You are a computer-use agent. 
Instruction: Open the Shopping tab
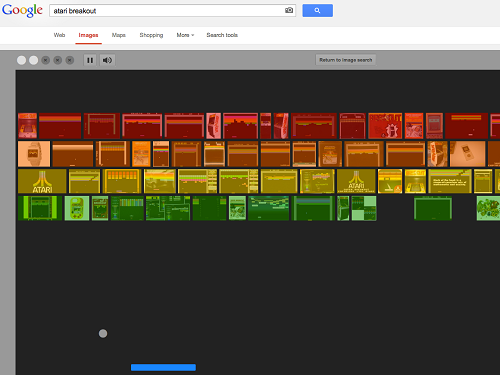pyautogui.click(x=151, y=35)
